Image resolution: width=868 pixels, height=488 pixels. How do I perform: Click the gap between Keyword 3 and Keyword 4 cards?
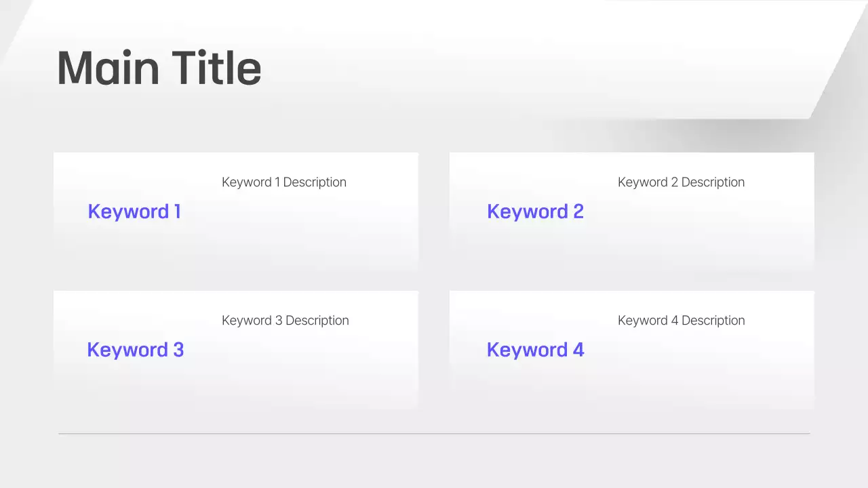(x=434, y=350)
